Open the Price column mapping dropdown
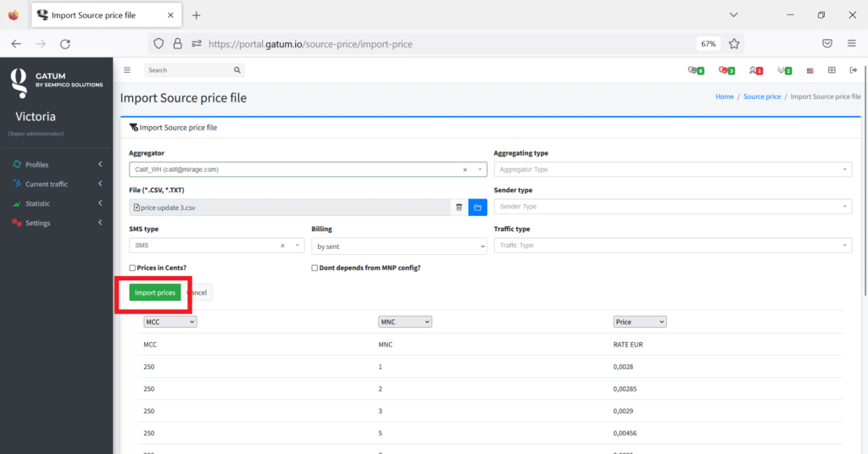 click(639, 322)
